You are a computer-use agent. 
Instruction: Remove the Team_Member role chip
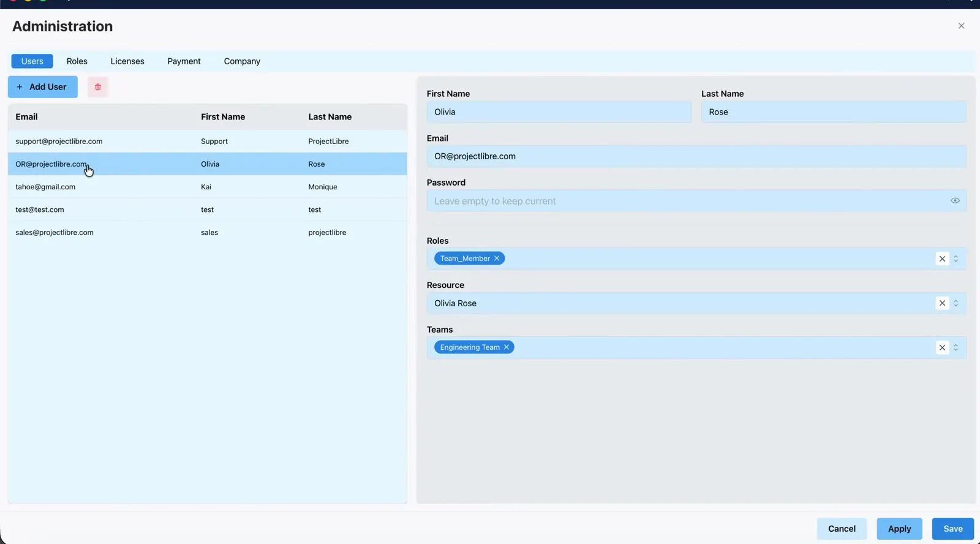click(x=497, y=259)
